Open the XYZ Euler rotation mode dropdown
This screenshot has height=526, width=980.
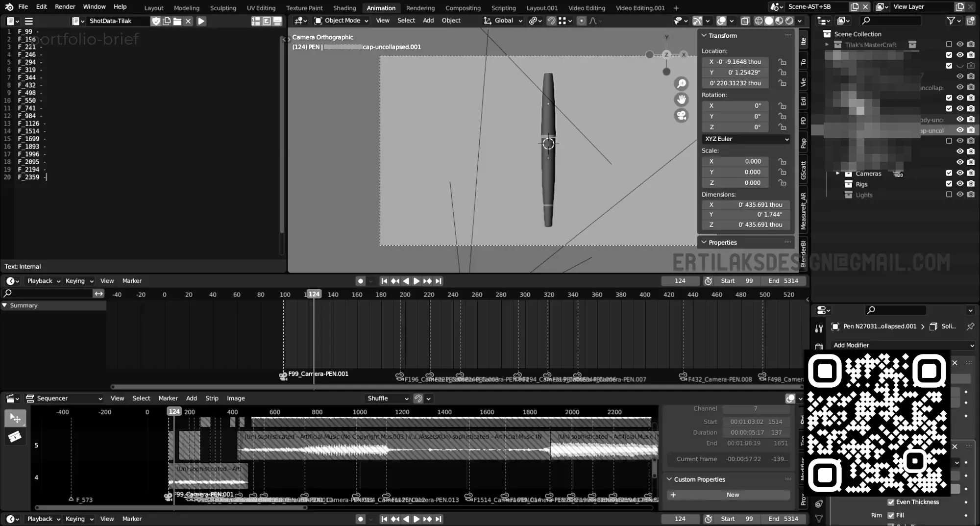746,139
